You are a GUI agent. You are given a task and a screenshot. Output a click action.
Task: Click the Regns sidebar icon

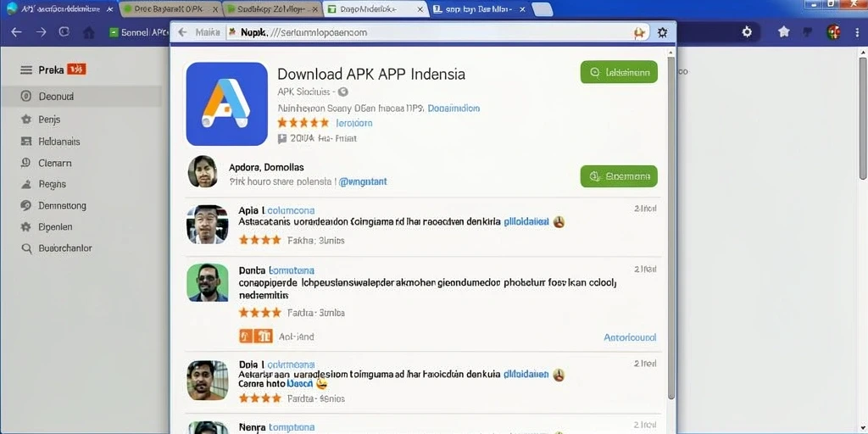click(25, 184)
